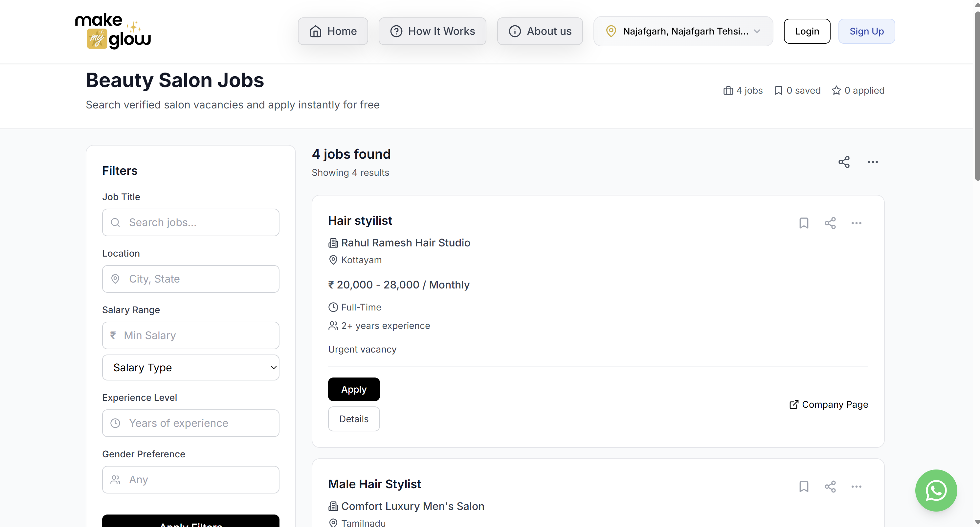Click the applied jobs star counter

click(858, 90)
